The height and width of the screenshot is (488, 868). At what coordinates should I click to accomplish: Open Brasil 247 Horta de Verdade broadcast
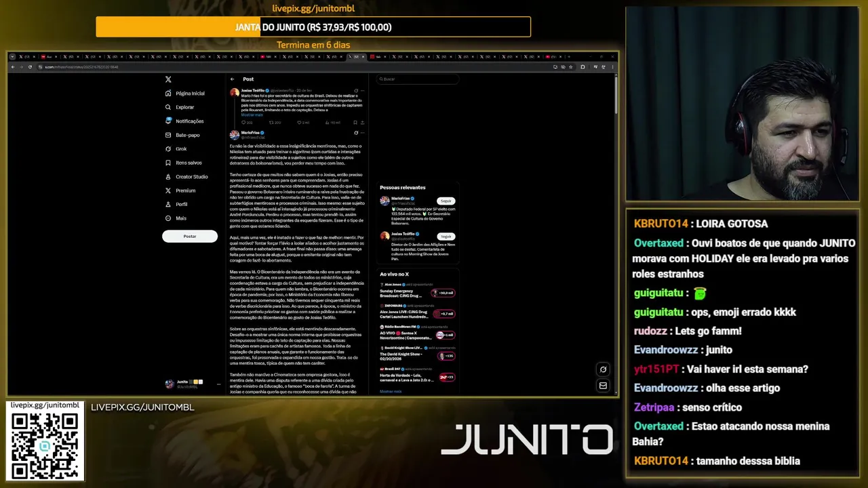pyautogui.click(x=417, y=374)
